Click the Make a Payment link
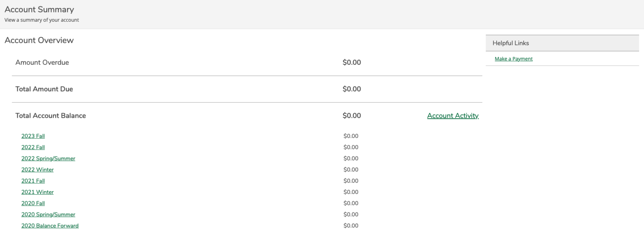Viewport: 644px width, 237px height. (x=514, y=59)
